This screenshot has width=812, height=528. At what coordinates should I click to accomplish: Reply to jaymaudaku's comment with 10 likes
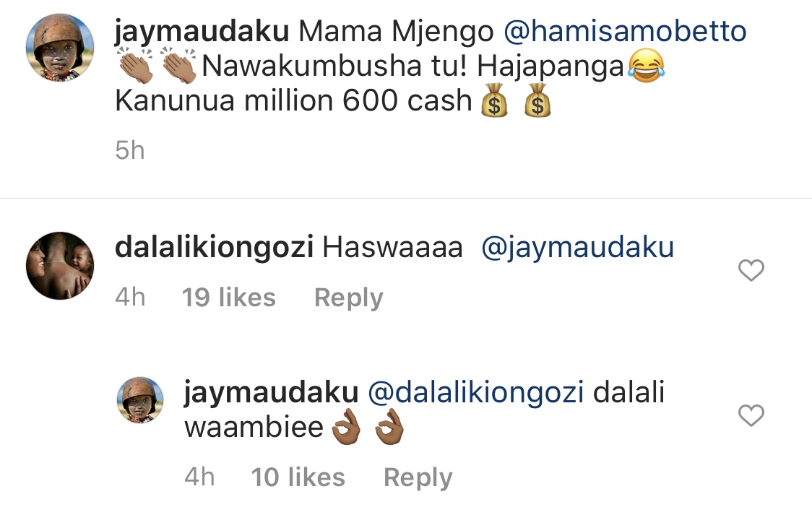point(418,477)
